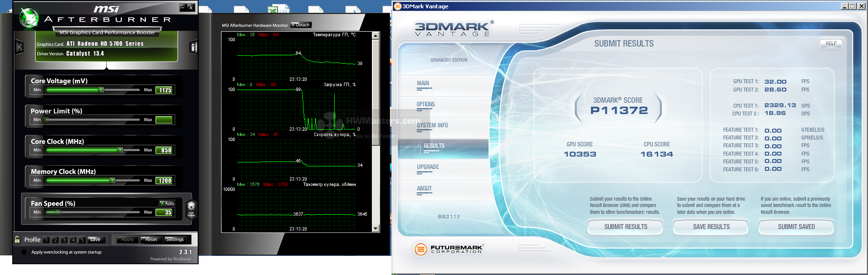Viewport: 868px width, 275px height.
Task: Click CPU Test 2 value 18.96
Action: pos(775,114)
